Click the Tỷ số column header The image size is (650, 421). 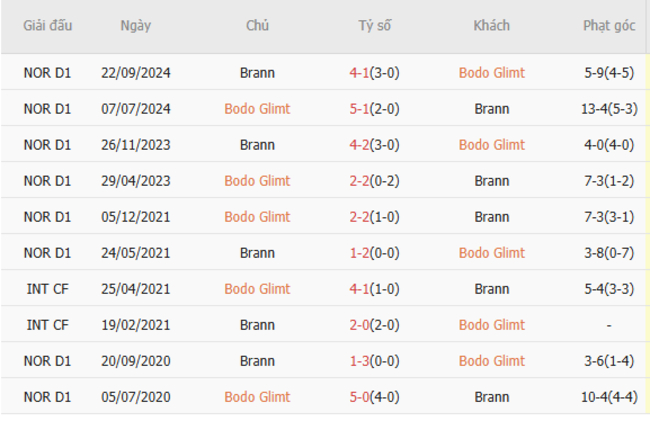[x=374, y=26]
